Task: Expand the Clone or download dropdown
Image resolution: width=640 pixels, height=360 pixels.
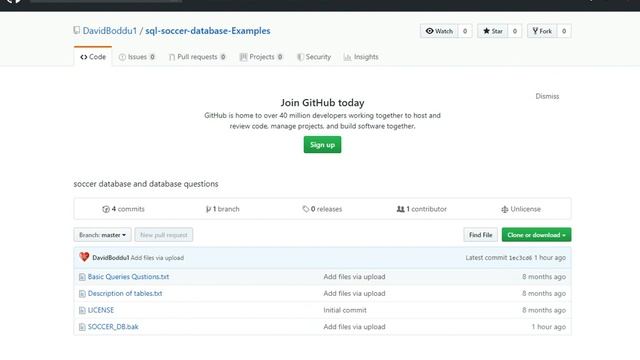Action: pos(536,235)
